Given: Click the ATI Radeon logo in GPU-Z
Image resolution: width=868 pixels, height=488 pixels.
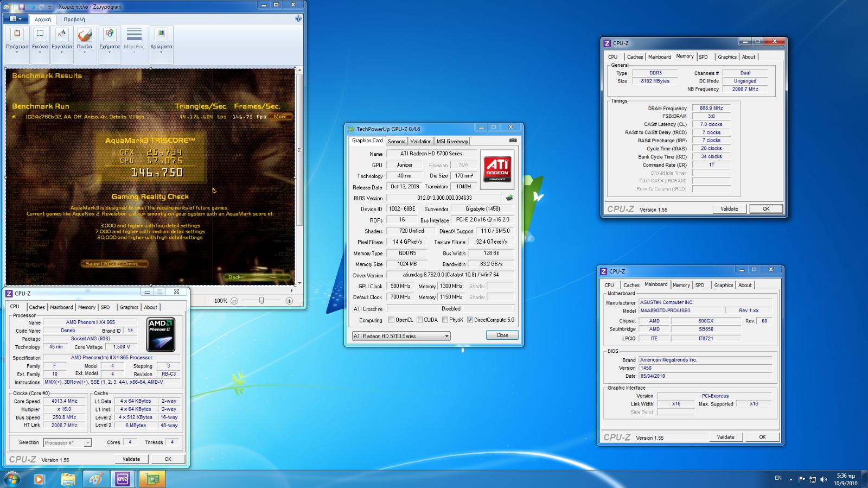Looking at the screenshot, I should coord(497,169).
